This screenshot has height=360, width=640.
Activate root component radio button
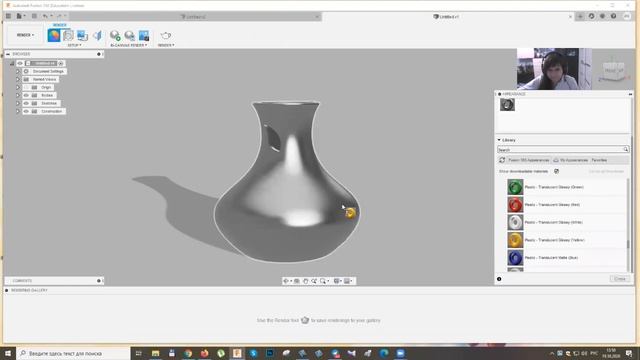(61, 63)
